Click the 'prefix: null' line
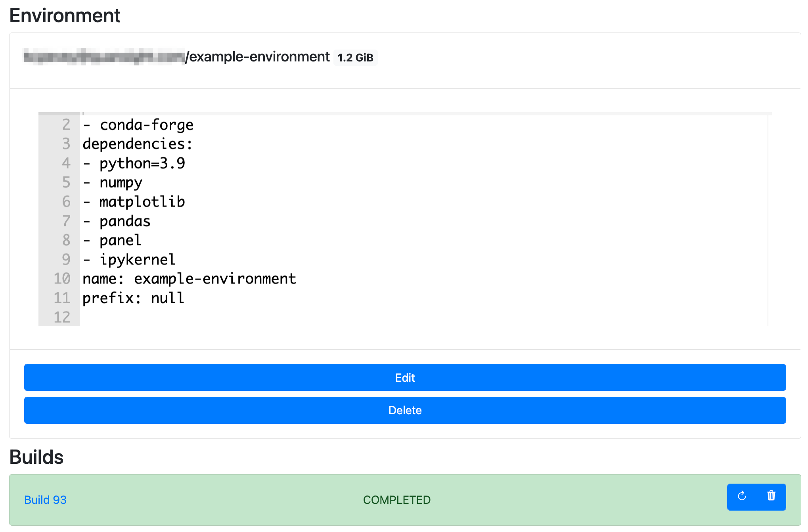Viewport: 808px width, 532px height. click(x=133, y=298)
